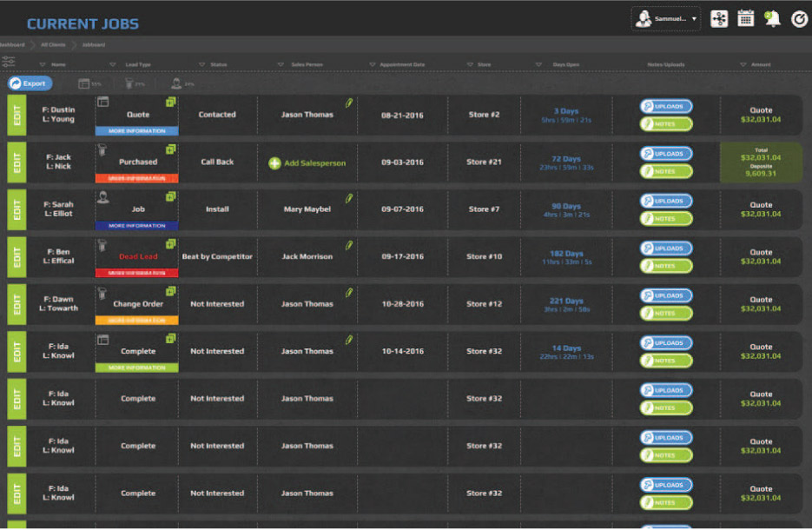Open NOTES for Dustin Young row

click(x=666, y=124)
